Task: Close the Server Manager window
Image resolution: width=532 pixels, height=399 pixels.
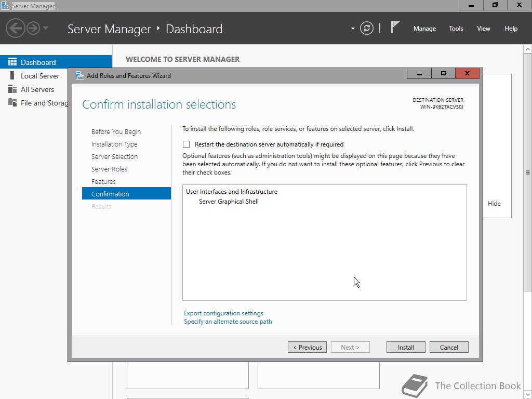Action: pyautogui.click(x=520, y=5)
